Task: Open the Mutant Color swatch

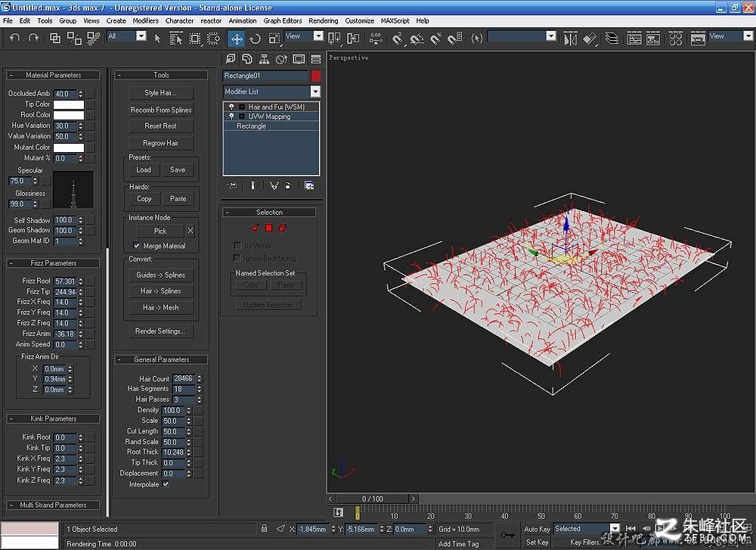Action: pos(69,148)
